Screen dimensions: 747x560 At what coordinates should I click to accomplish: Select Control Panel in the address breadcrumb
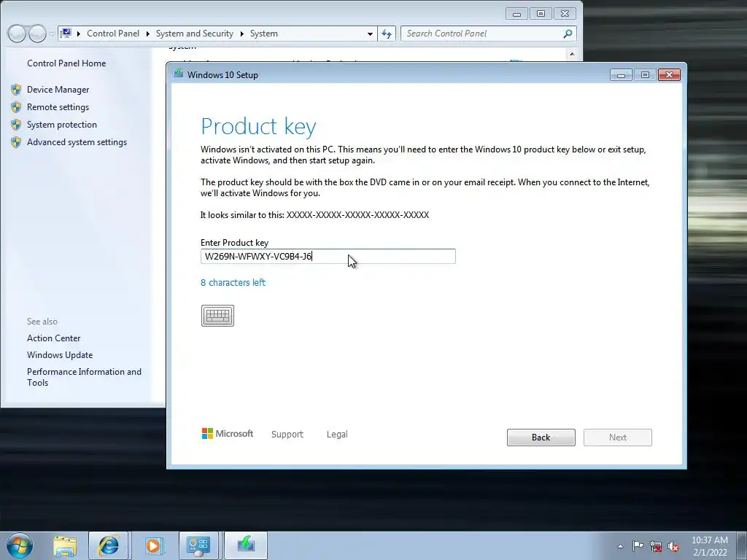click(113, 34)
